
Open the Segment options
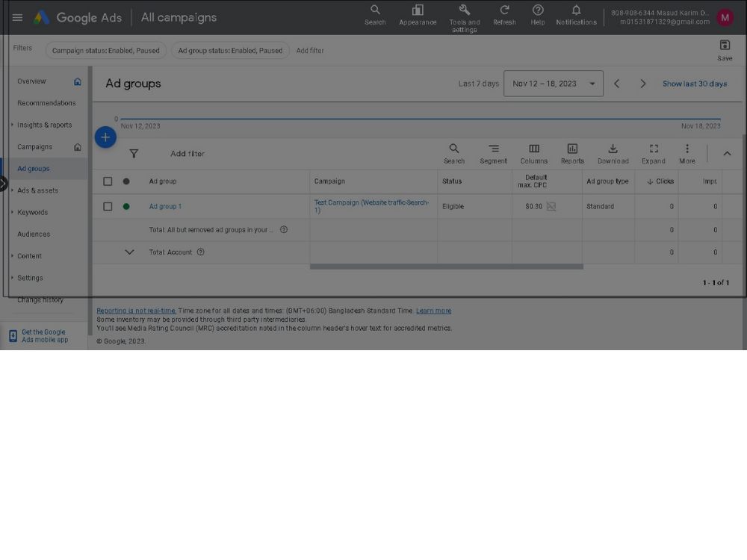point(494,154)
